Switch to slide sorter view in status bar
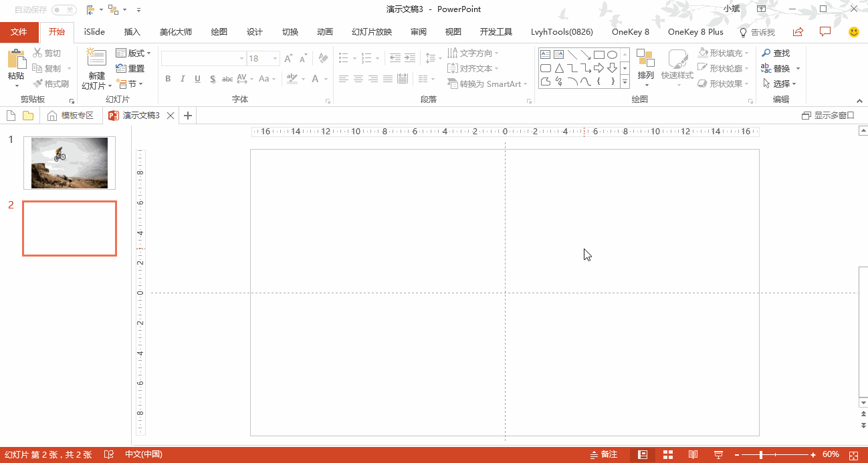Image resolution: width=868 pixels, height=463 pixels. pos(667,454)
